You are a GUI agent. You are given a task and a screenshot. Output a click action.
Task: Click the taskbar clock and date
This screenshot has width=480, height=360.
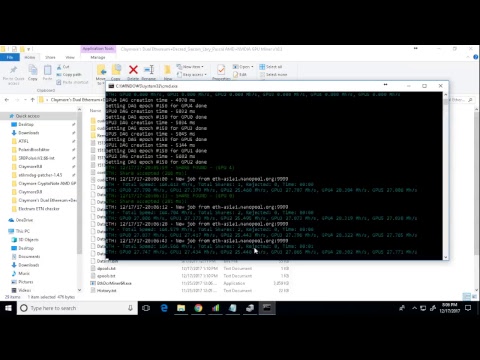[x=449, y=308]
